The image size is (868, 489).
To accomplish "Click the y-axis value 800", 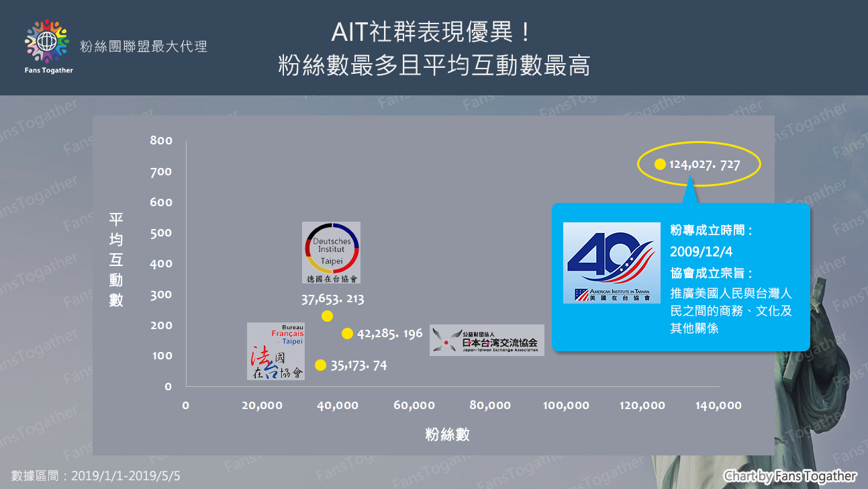I will click(x=162, y=141).
